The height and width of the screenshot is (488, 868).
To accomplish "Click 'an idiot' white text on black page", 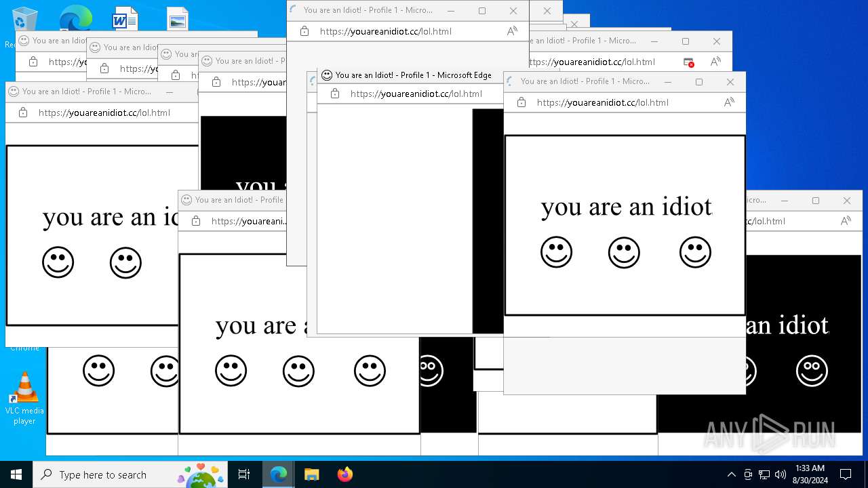I will pyautogui.click(x=787, y=325).
